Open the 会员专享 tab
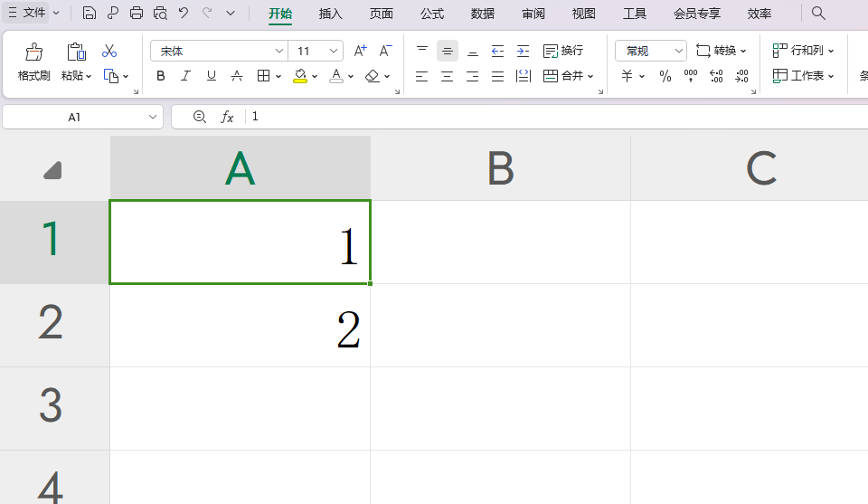Image resolution: width=868 pixels, height=504 pixels. (x=697, y=14)
